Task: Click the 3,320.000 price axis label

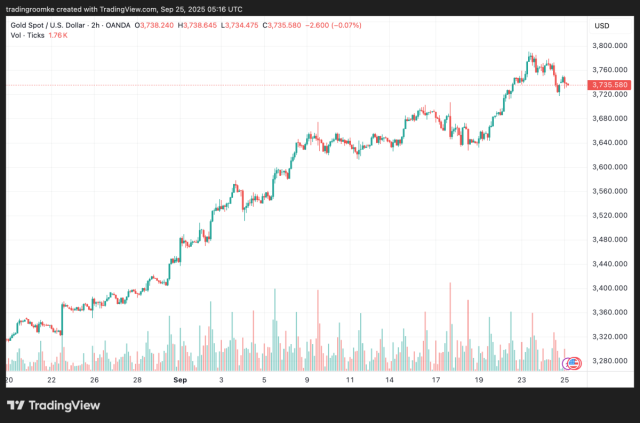Action: click(610, 336)
